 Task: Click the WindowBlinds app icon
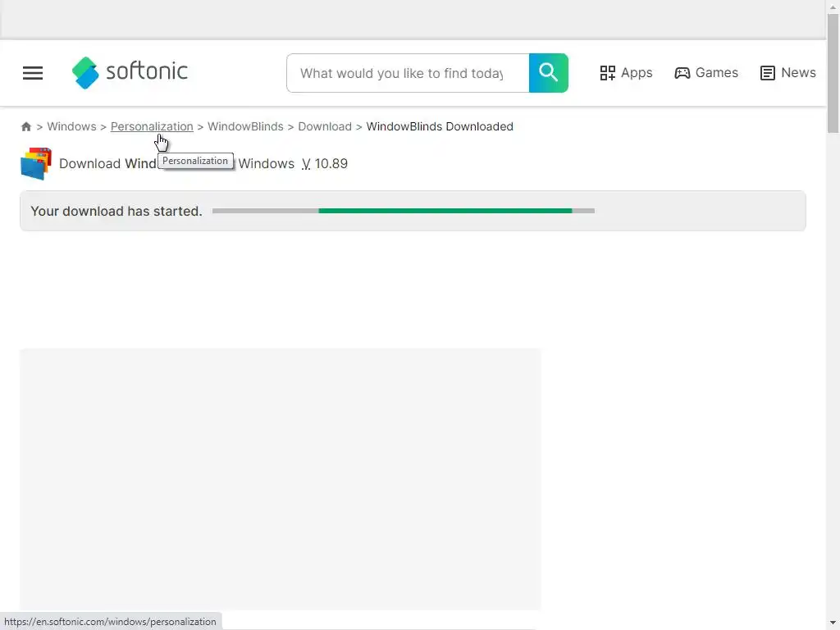[x=36, y=163]
